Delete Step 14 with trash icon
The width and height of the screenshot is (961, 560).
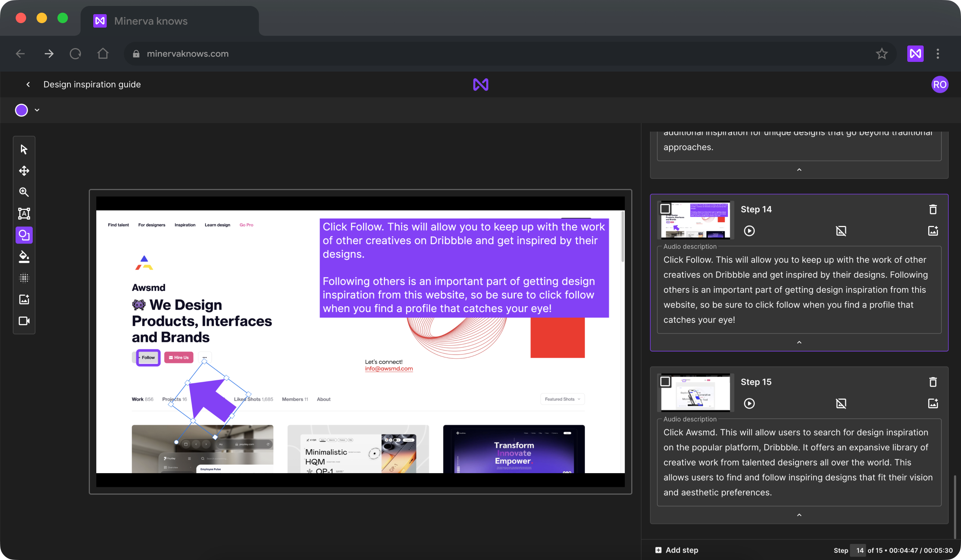933,209
